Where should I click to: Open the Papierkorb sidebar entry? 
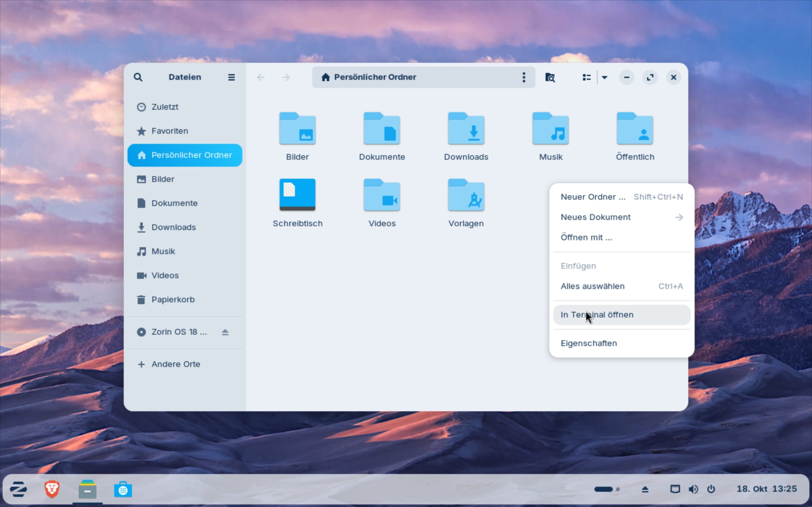[173, 299]
